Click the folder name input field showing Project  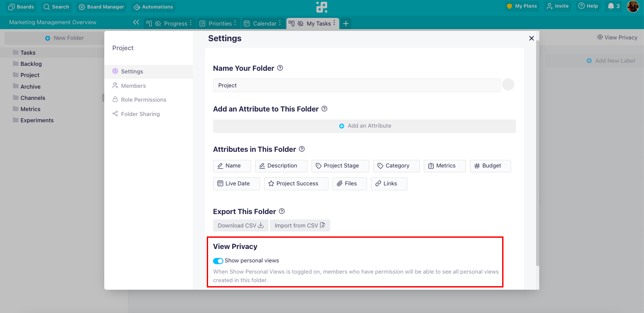click(x=356, y=85)
